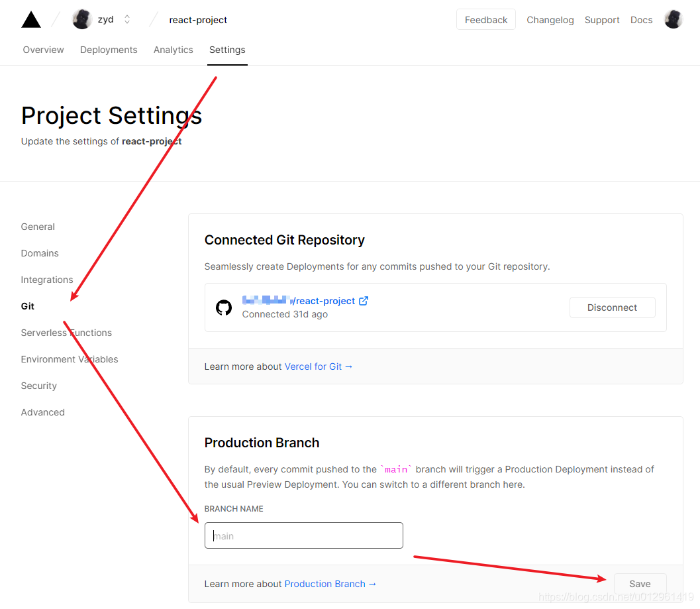Open the Analytics tab

174,50
